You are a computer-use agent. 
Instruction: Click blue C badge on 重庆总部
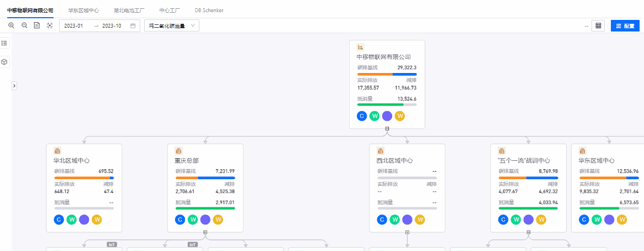(180, 219)
